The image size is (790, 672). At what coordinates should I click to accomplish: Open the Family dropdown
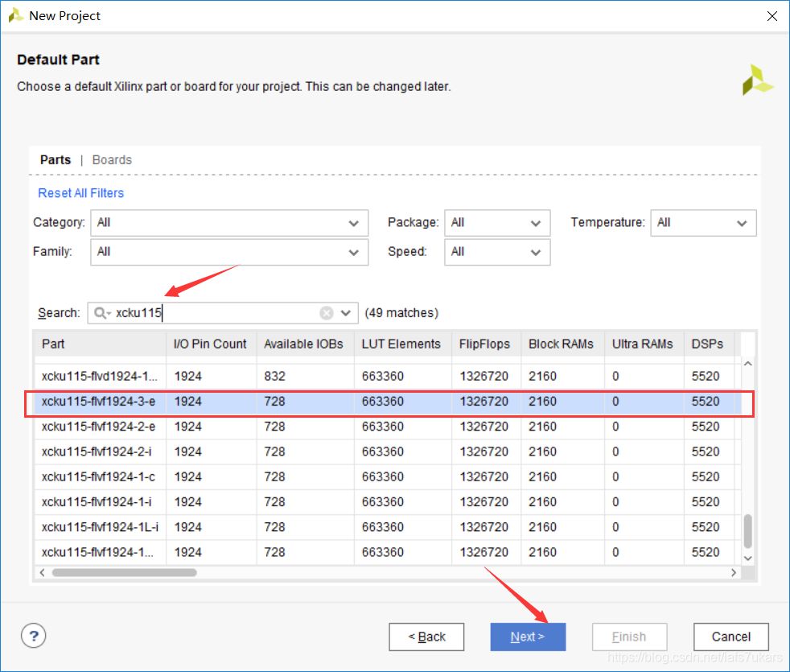click(229, 252)
